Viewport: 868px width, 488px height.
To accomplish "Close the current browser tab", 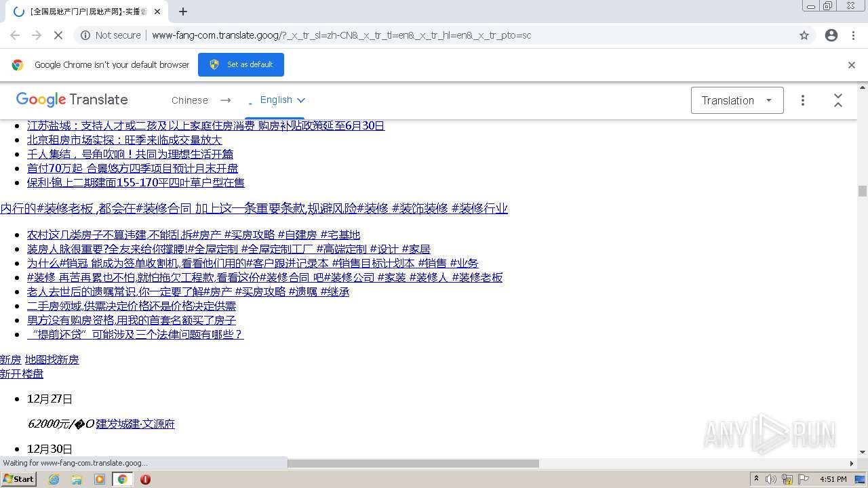I will pyautogui.click(x=158, y=12).
